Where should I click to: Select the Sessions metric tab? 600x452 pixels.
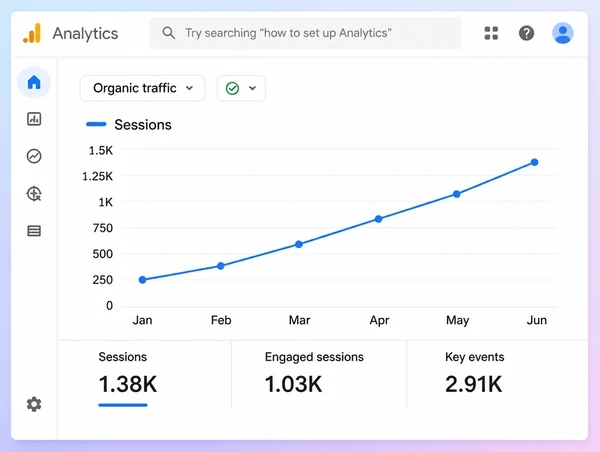(x=145, y=374)
